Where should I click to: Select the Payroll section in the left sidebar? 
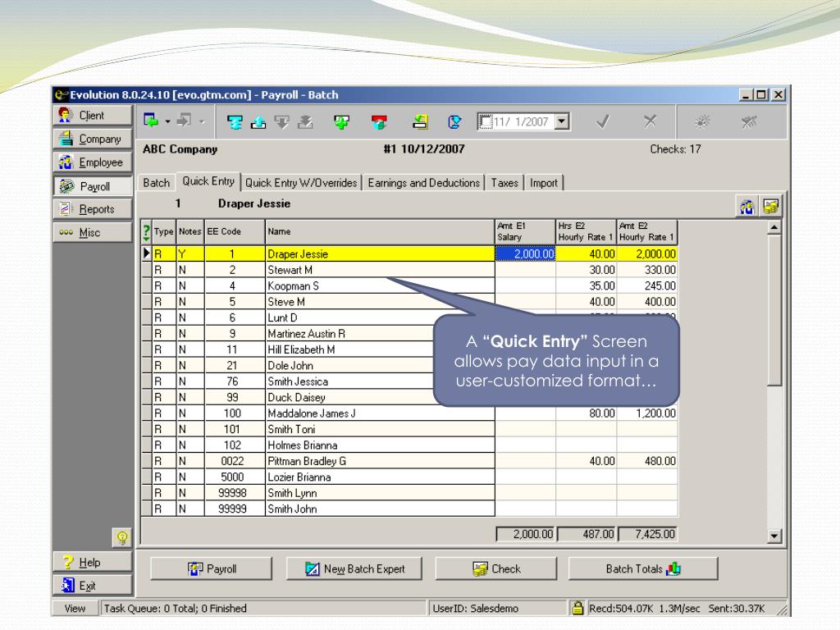tap(93, 186)
